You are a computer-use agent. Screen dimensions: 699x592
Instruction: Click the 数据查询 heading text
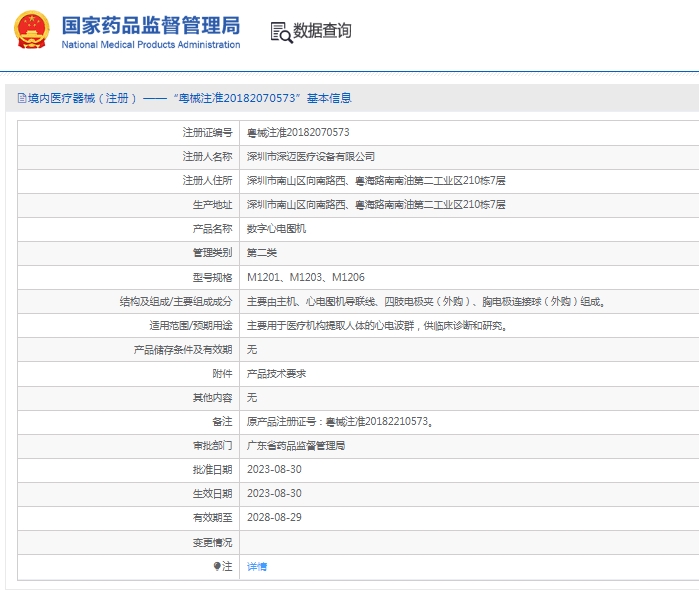tap(322, 31)
